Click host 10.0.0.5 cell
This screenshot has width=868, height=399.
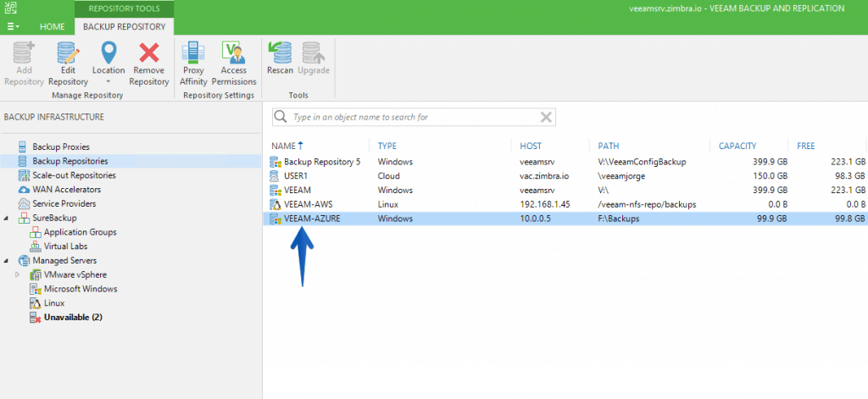(534, 219)
